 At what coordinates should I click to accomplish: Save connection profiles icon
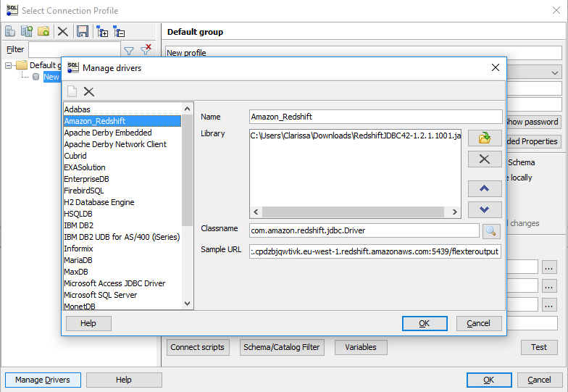pyautogui.click(x=83, y=32)
